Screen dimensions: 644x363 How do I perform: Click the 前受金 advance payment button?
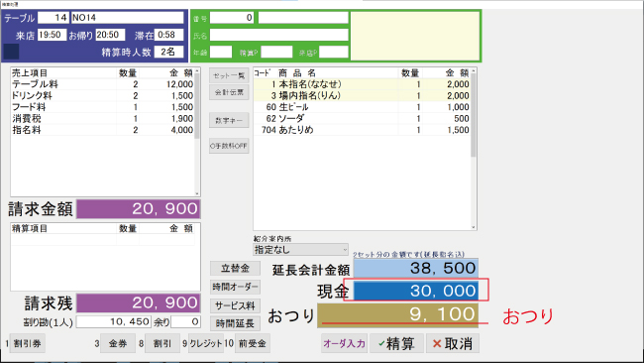click(253, 344)
